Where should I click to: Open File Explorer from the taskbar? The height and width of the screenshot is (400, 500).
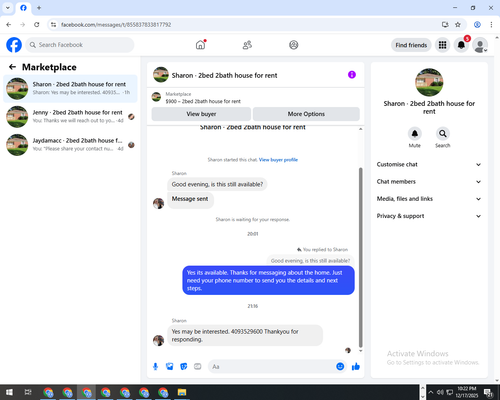tap(182, 392)
